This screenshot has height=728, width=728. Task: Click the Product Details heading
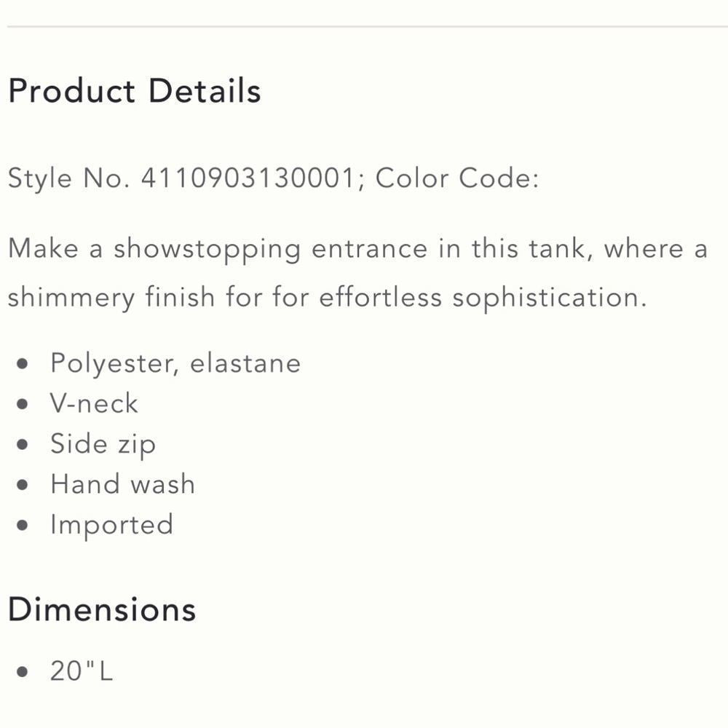pyautogui.click(x=135, y=92)
